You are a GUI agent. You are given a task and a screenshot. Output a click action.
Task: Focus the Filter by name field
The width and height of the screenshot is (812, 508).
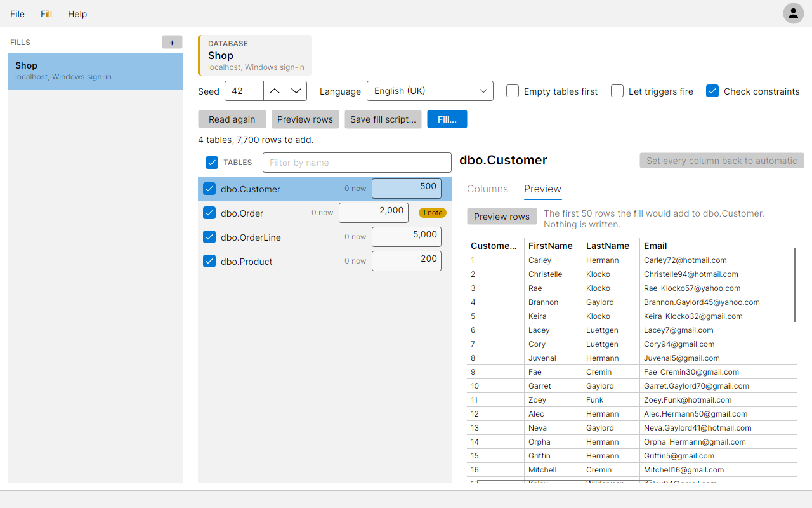[357, 163]
